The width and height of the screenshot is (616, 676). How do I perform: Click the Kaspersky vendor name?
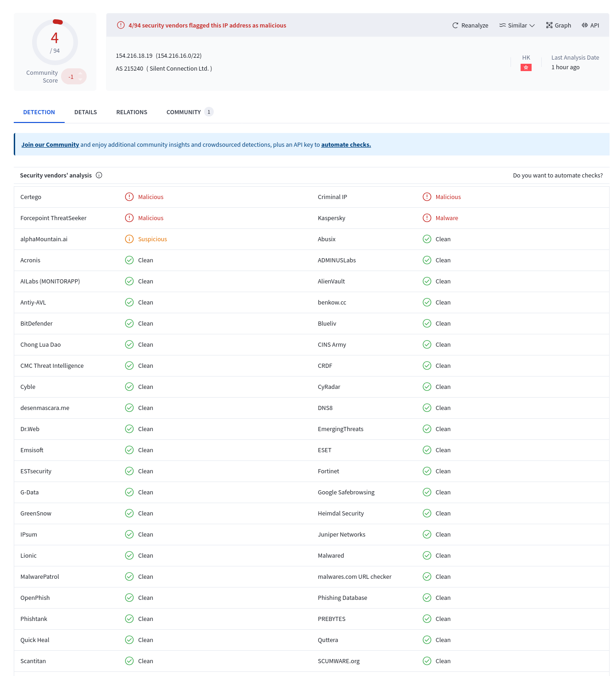point(332,218)
